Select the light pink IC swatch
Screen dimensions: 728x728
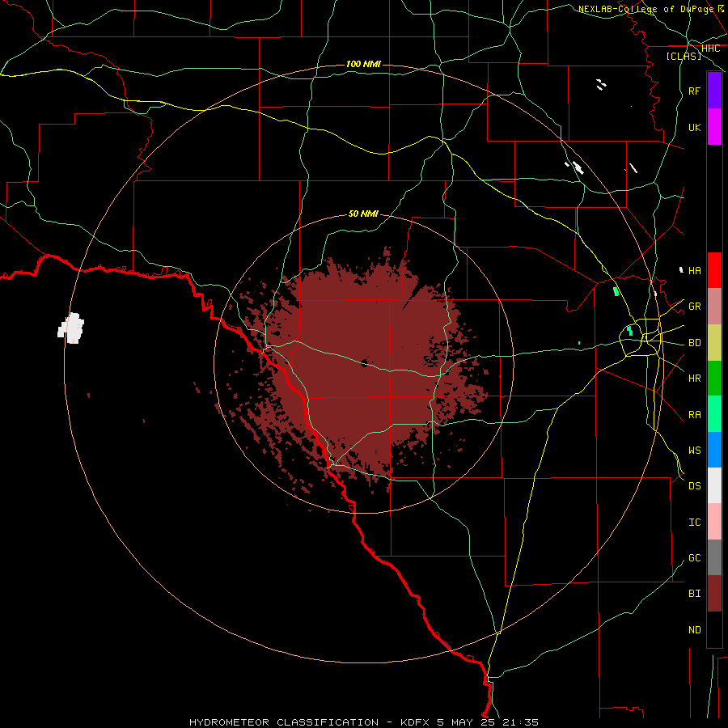click(x=714, y=522)
